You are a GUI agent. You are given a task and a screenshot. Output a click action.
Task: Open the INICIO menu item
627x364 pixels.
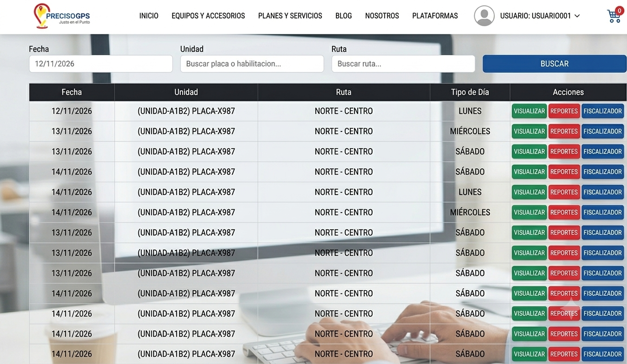coord(149,16)
